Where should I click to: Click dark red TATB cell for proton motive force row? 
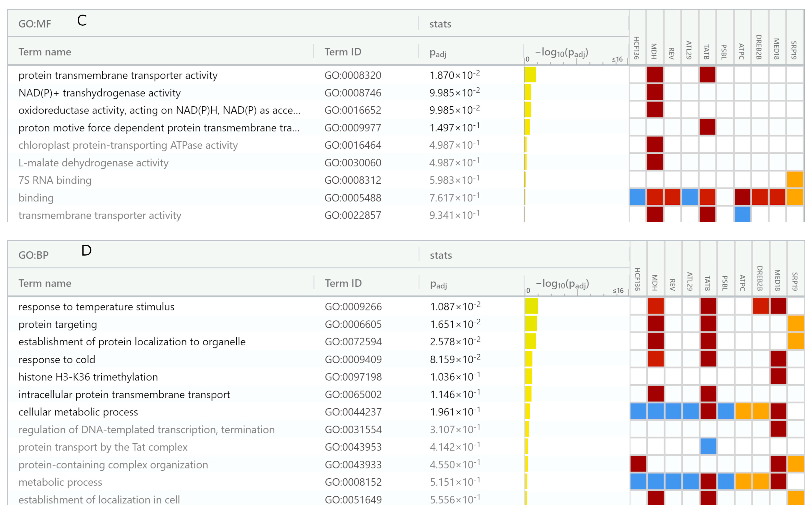tap(707, 127)
